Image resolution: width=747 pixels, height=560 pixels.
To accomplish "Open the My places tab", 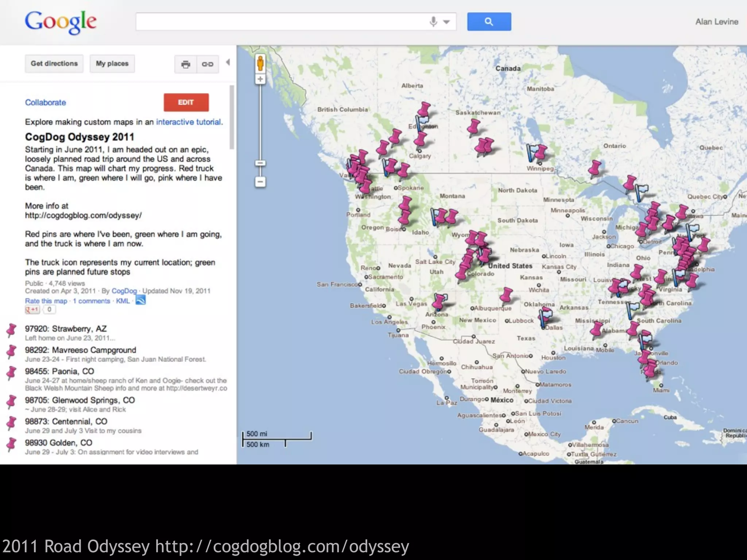I will point(112,64).
